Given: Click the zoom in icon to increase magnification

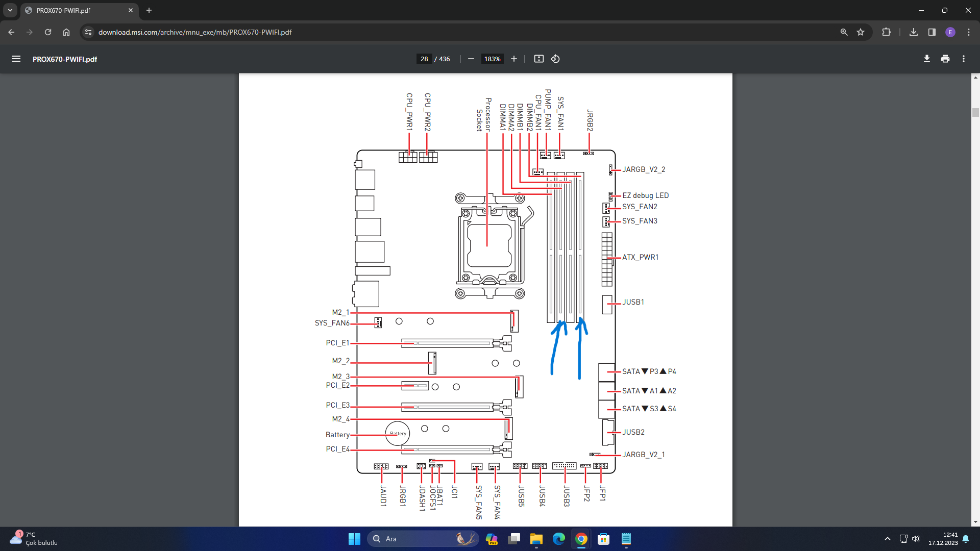Looking at the screenshot, I should [514, 59].
